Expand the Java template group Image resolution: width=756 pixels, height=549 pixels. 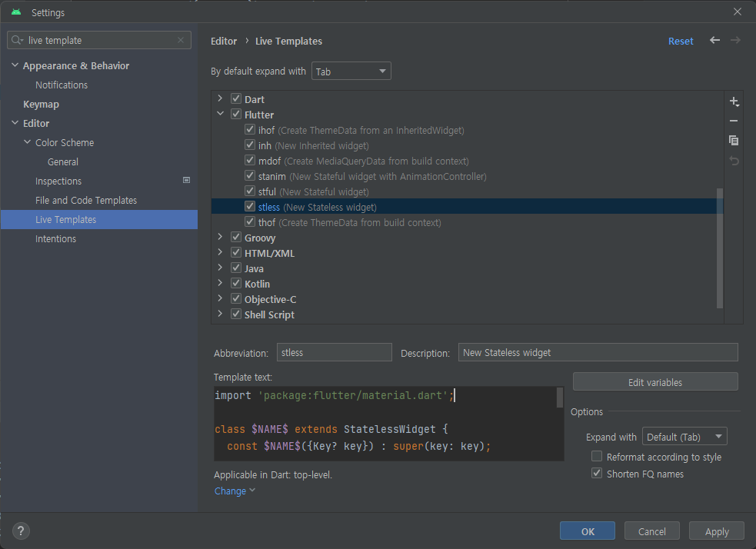click(220, 268)
